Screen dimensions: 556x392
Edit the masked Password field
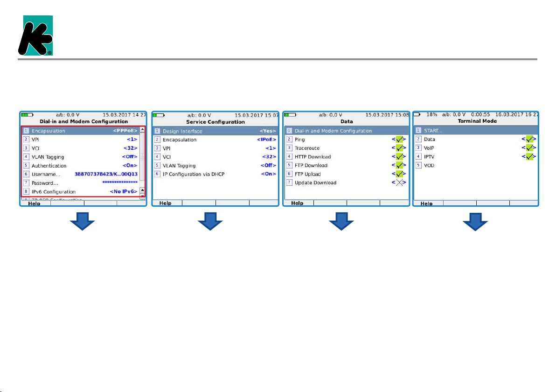[120, 182]
